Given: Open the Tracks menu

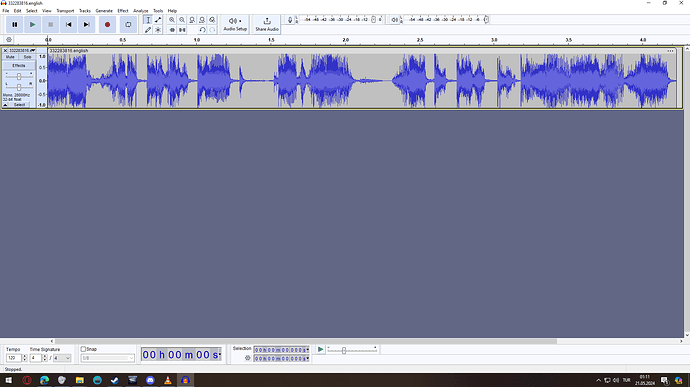Looking at the screenshot, I should [x=85, y=11].
